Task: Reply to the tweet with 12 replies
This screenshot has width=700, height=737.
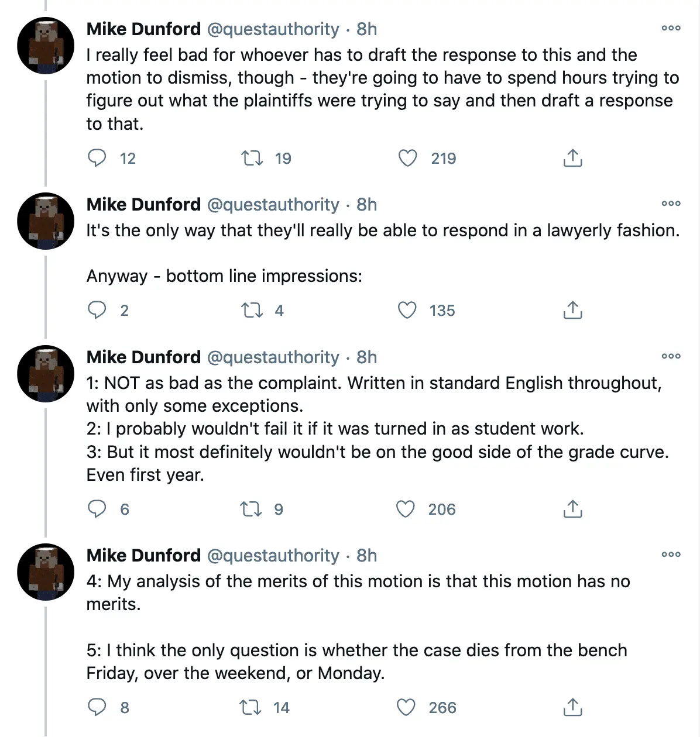Action: (x=97, y=158)
